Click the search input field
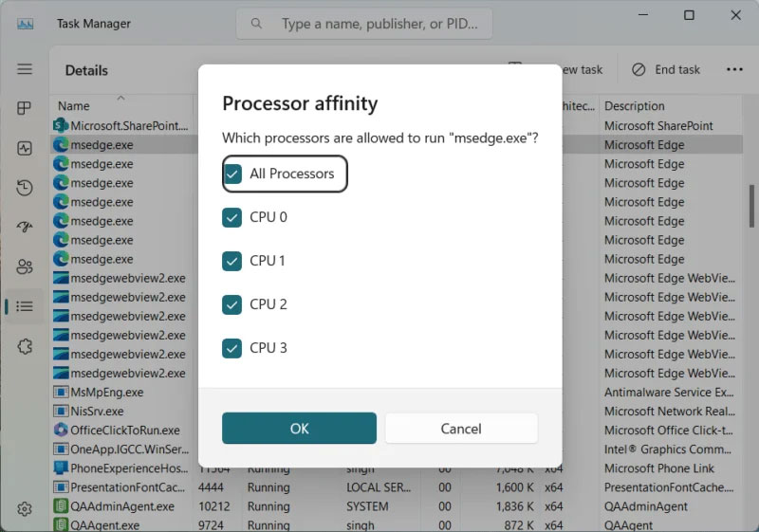 (364, 23)
